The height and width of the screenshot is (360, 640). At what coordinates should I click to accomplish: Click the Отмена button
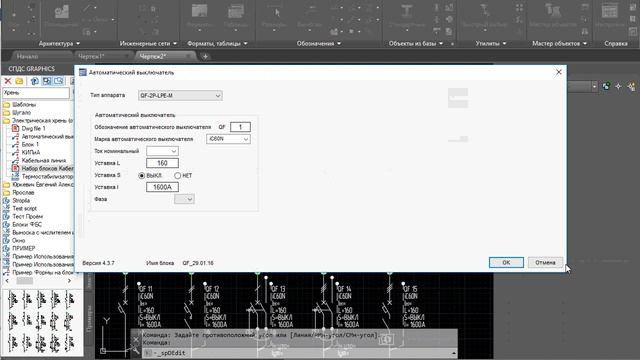[545, 262]
